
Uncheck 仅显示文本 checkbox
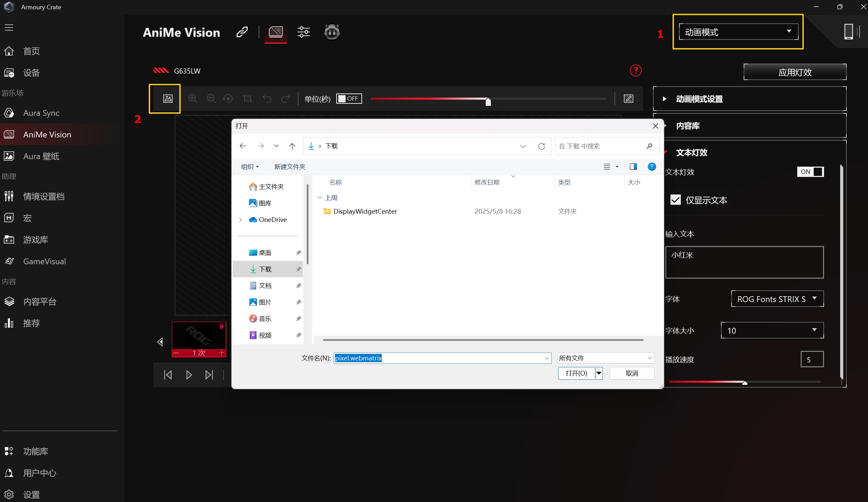[x=675, y=200]
